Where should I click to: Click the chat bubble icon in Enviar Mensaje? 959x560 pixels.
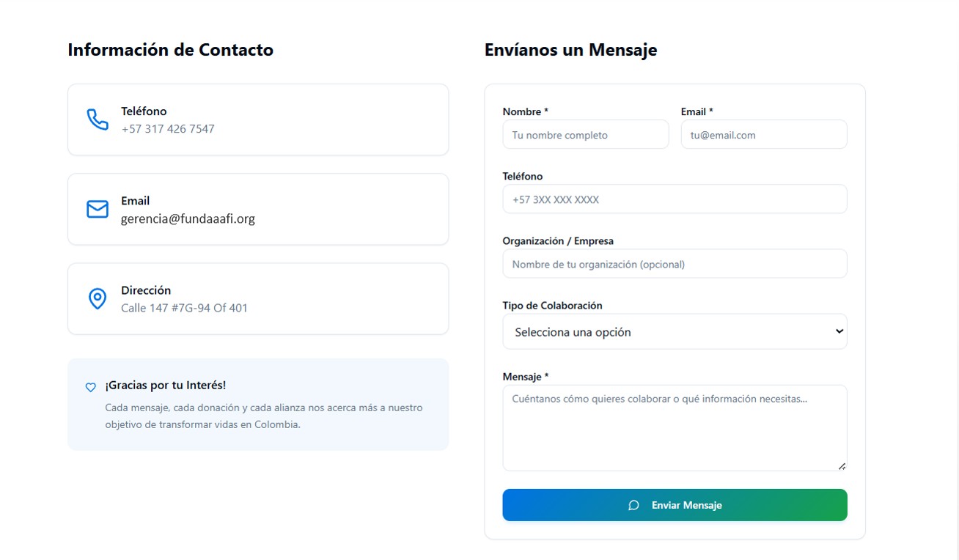click(x=634, y=505)
